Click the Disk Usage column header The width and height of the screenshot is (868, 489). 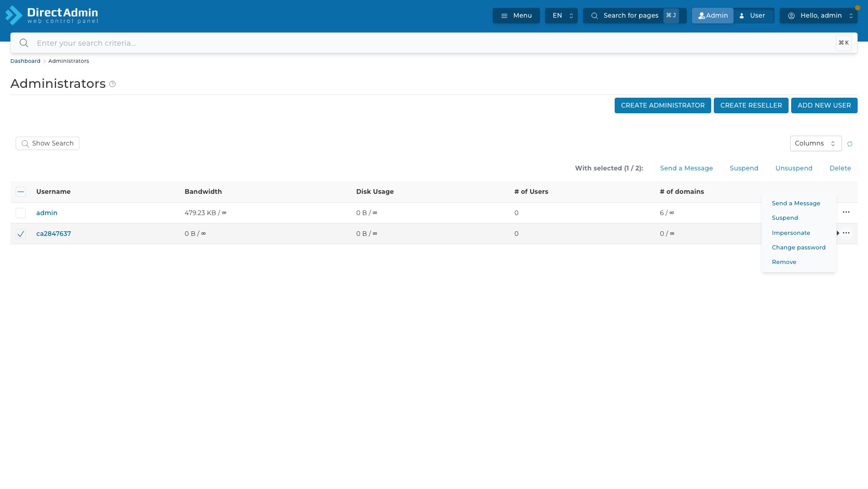tap(375, 192)
